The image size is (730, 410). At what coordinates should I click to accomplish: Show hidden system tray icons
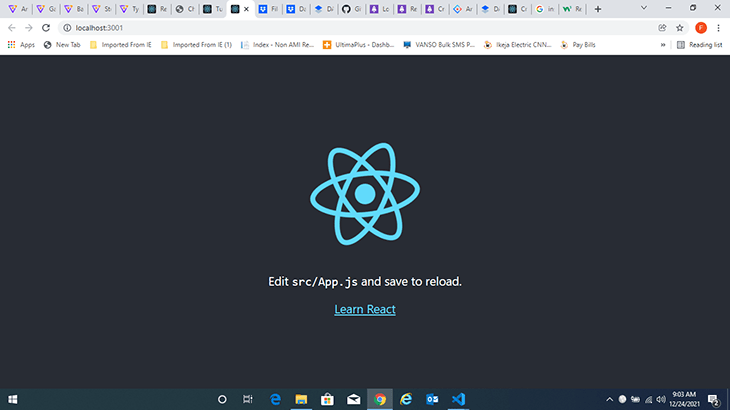click(x=609, y=399)
